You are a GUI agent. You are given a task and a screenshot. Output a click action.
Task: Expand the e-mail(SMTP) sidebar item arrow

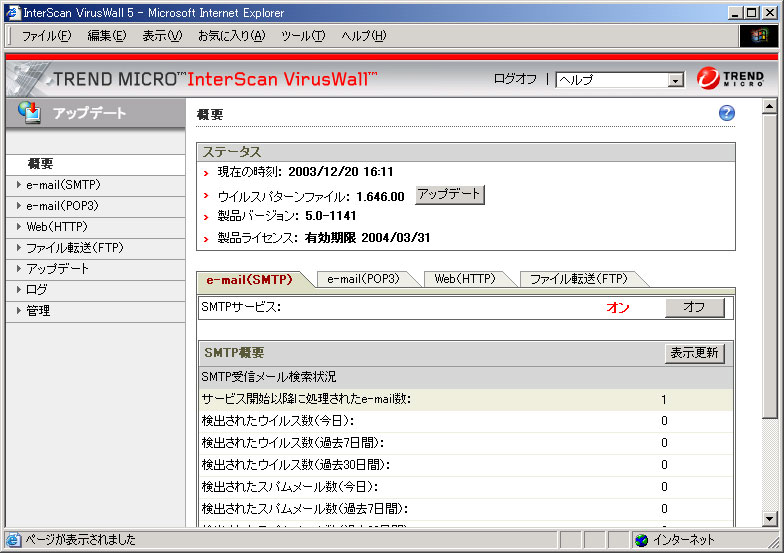18,184
